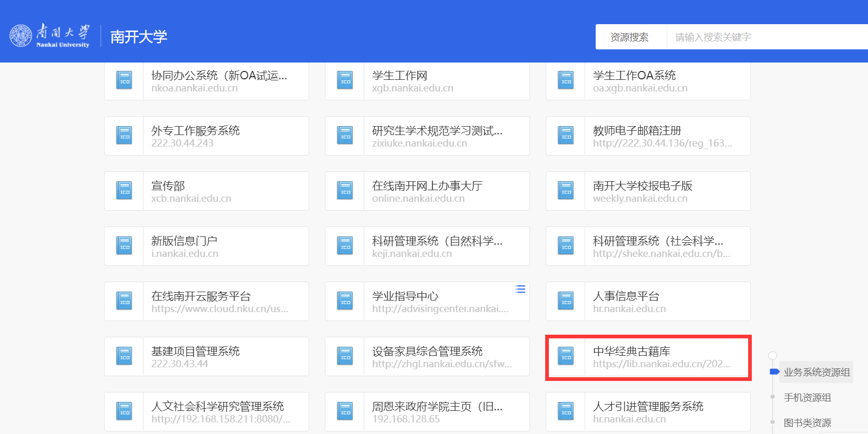Select 业务系统资源组 in side navigation

click(x=816, y=372)
